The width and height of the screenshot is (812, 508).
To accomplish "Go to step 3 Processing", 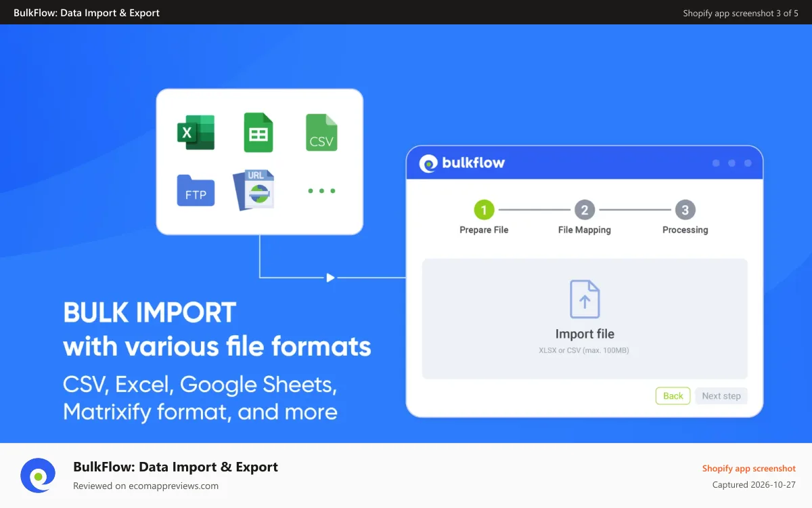I will click(x=685, y=217).
